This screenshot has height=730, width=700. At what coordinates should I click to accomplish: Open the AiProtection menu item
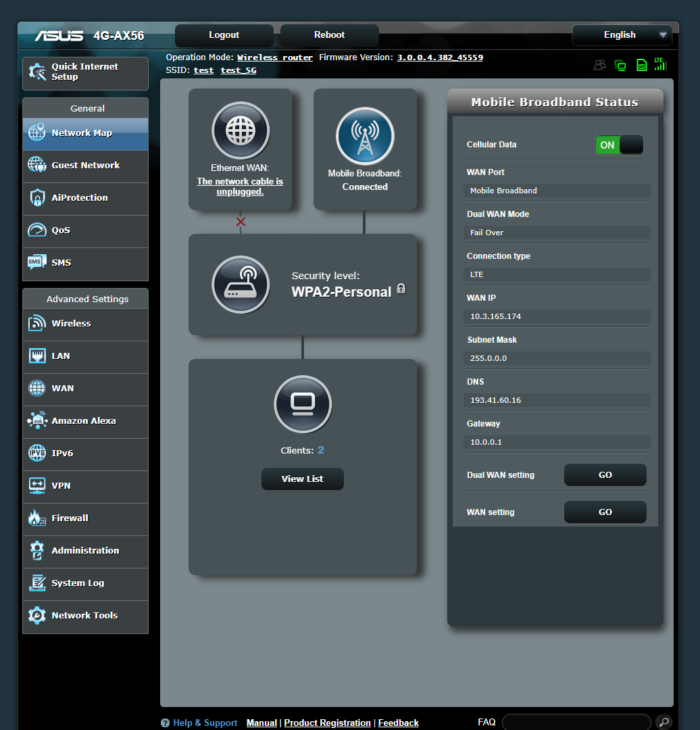pos(86,199)
